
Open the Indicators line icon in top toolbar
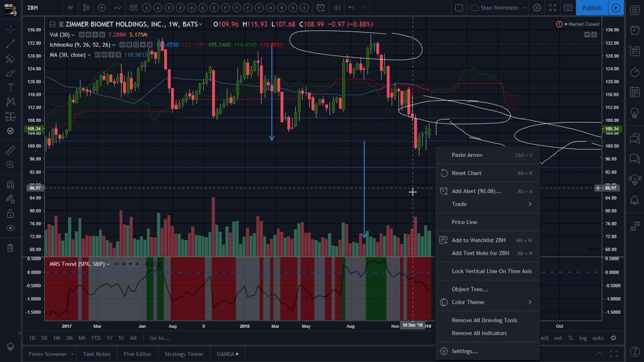click(x=117, y=8)
